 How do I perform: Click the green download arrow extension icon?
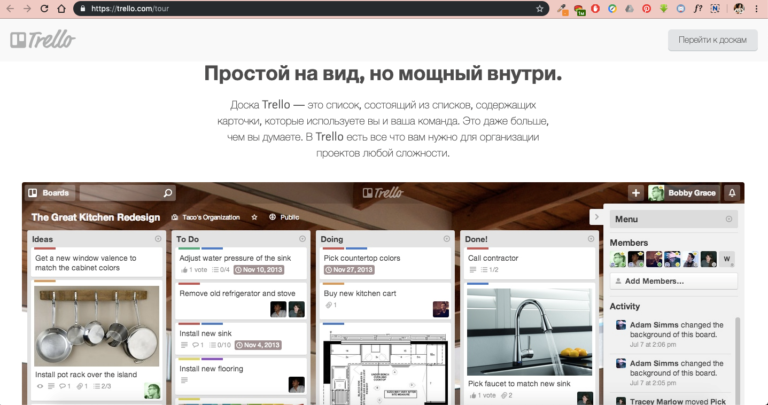(664, 8)
